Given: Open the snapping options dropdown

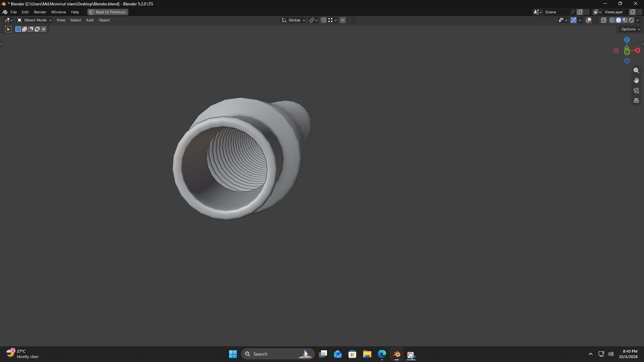Looking at the screenshot, I should (x=332, y=20).
